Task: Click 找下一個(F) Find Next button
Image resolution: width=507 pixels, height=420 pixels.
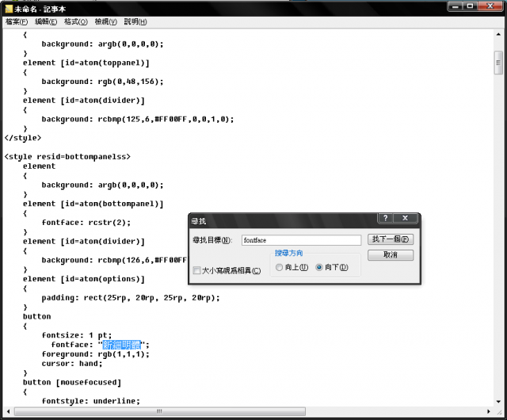Action: [391, 239]
